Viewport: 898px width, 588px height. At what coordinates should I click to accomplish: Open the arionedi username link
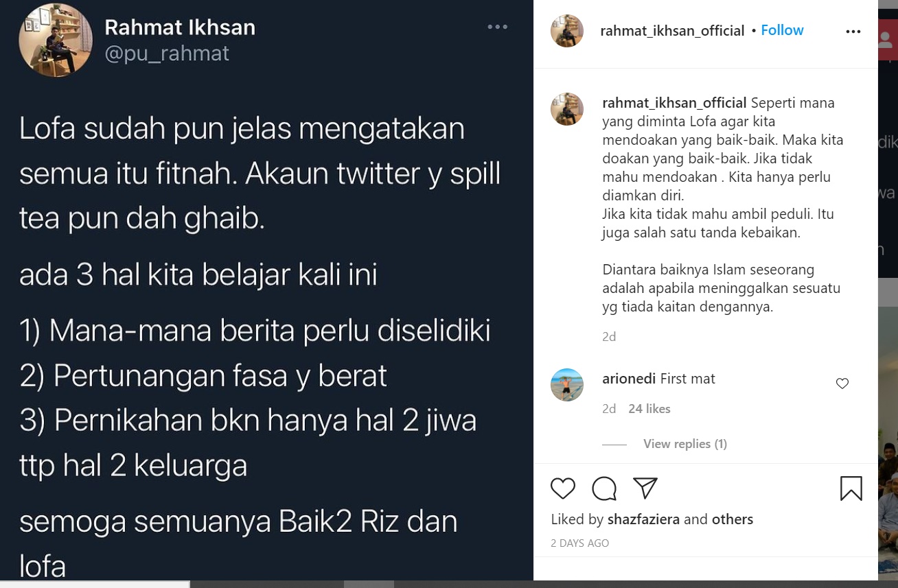(629, 379)
